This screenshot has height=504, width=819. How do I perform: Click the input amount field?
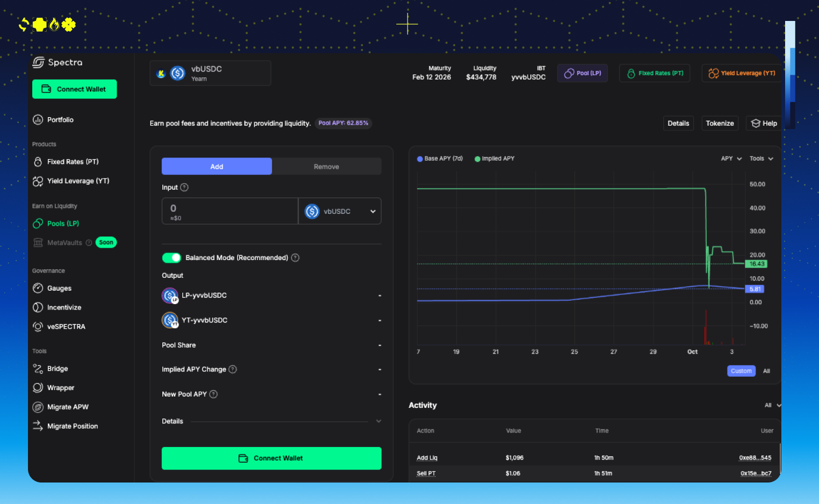pos(230,211)
